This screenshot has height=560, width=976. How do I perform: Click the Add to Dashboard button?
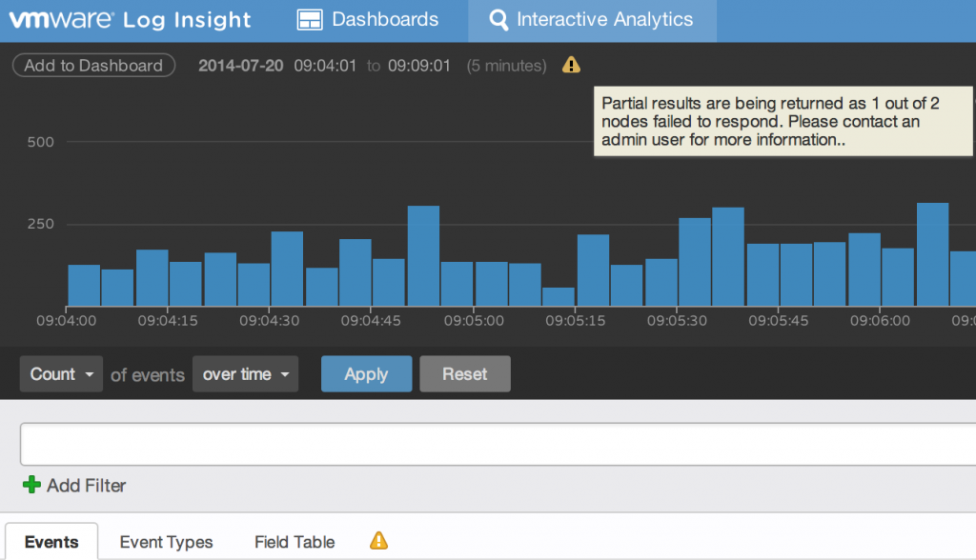tap(93, 65)
